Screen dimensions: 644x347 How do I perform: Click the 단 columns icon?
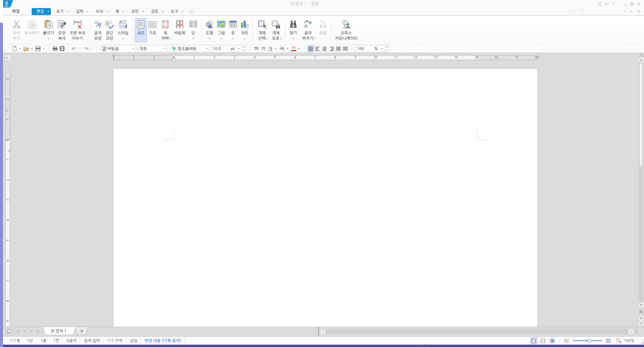193,25
